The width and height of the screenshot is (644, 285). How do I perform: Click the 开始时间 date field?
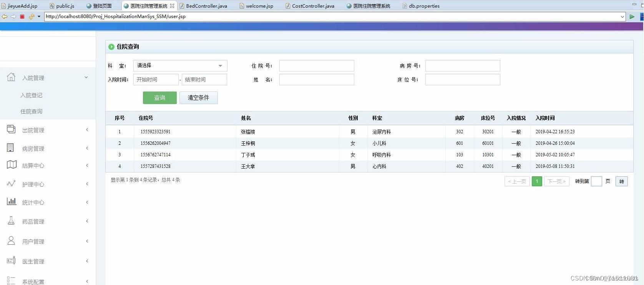(156, 80)
